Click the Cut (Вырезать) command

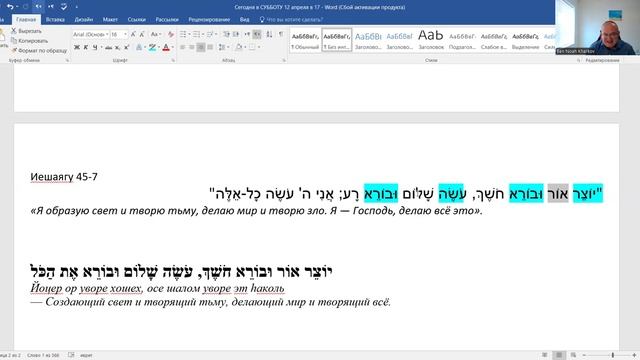click(x=26, y=31)
